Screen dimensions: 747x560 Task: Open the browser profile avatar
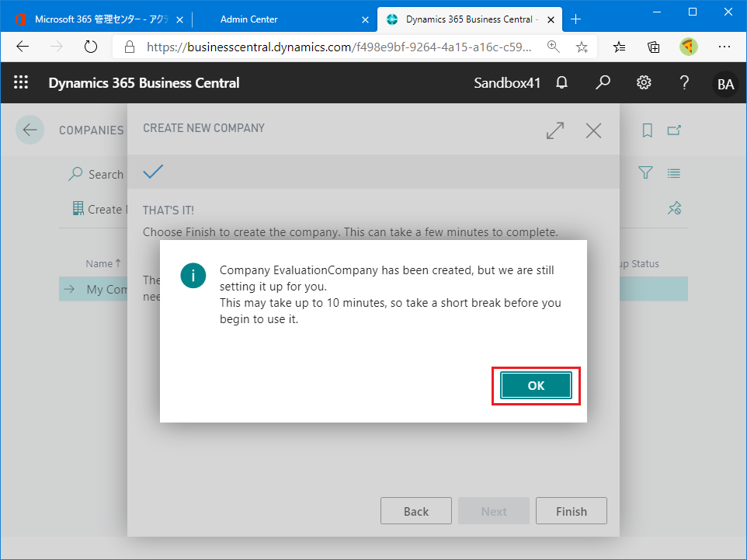coord(689,47)
